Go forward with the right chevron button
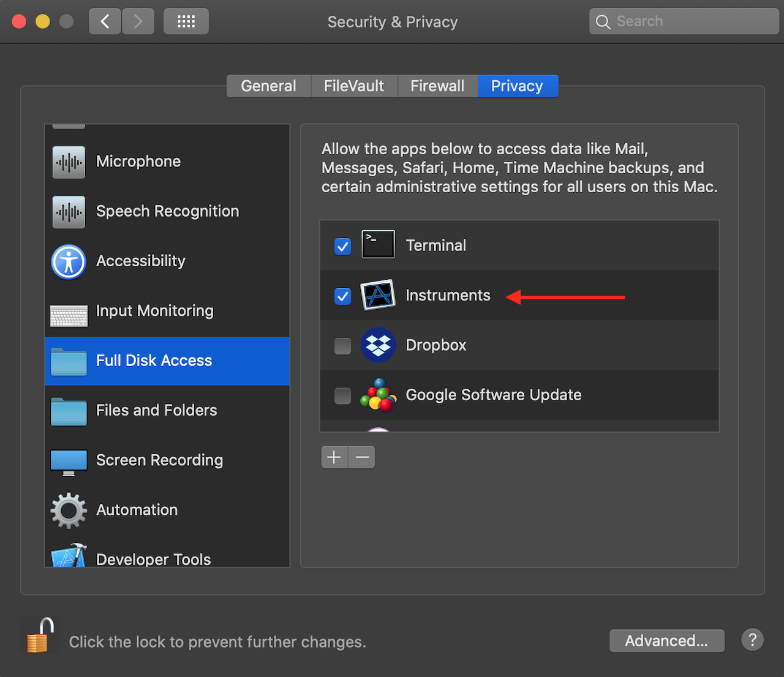Image resolution: width=784 pixels, height=677 pixels. (x=138, y=21)
